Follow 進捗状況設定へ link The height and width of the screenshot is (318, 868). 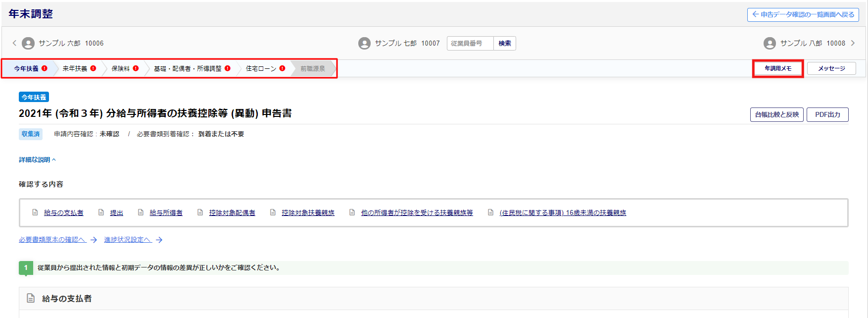click(128, 240)
